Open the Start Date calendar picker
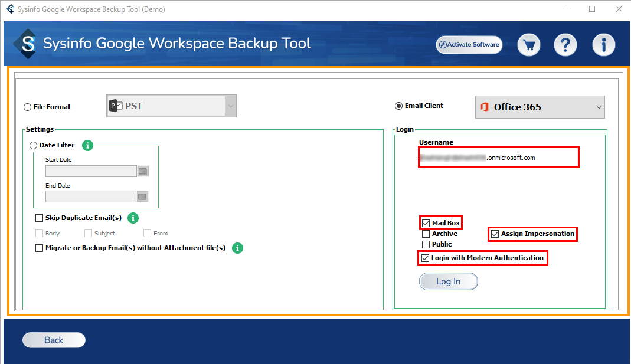The height and width of the screenshot is (364, 631). [143, 171]
